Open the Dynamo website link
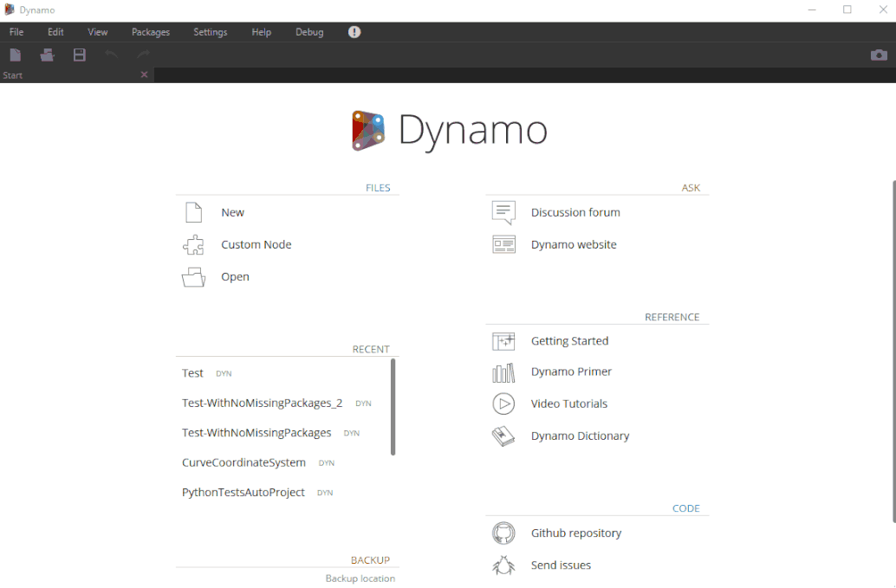 point(574,244)
